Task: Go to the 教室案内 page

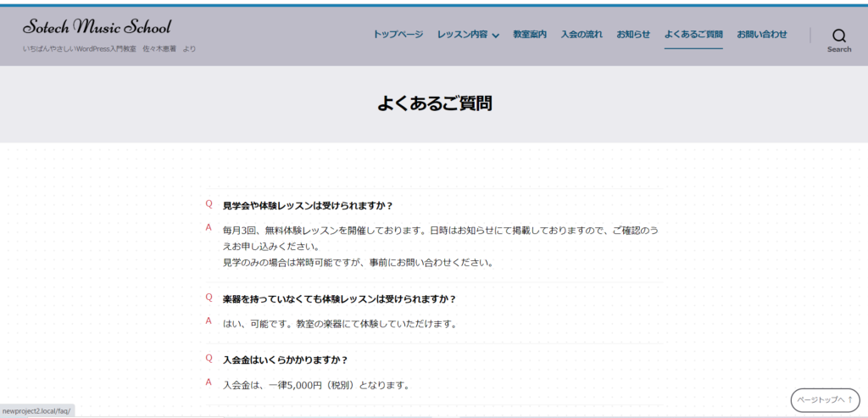Action: click(530, 35)
